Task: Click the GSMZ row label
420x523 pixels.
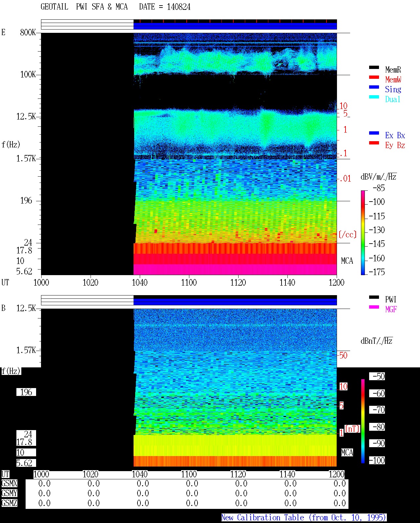Action: pyautogui.click(x=10, y=503)
